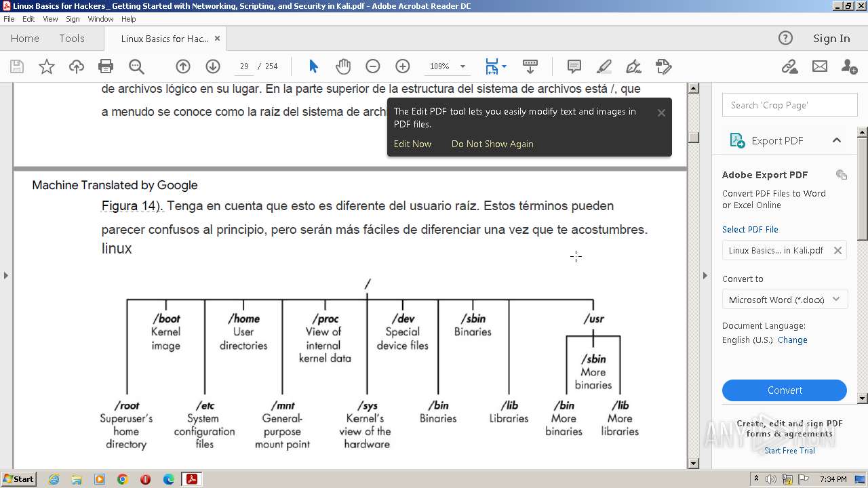Click the Adobe Reader taskbar icon
This screenshot has height=488, width=868.
coord(192,479)
